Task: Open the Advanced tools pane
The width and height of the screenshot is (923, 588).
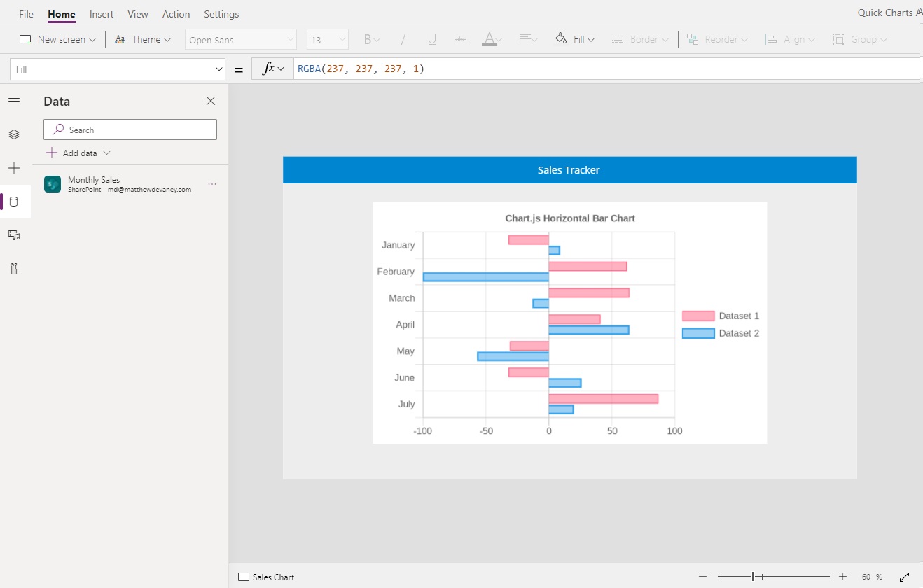Action: pos(14,269)
